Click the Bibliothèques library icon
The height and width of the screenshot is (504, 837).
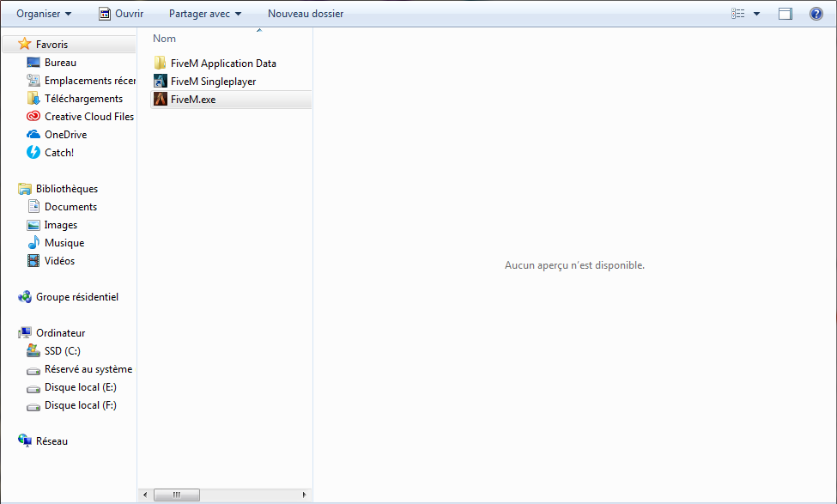point(25,189)
